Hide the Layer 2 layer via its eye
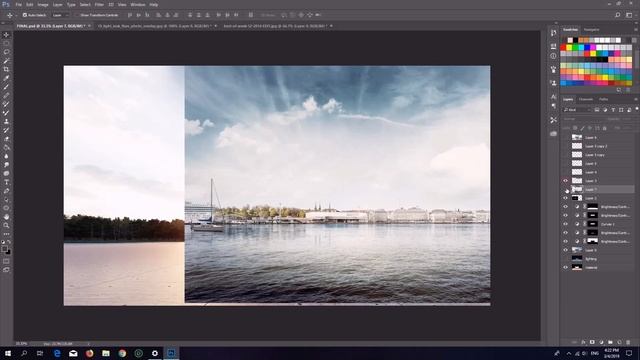 coord(565,198)
